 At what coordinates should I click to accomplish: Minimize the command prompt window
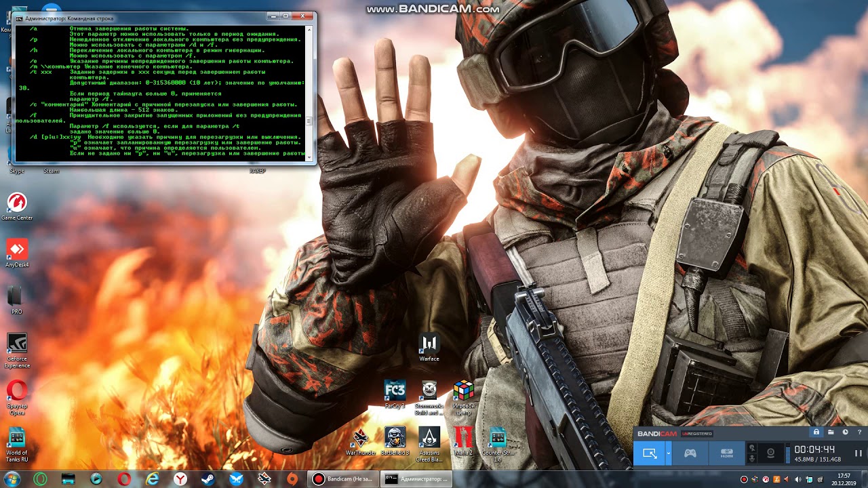pos(273,16)
